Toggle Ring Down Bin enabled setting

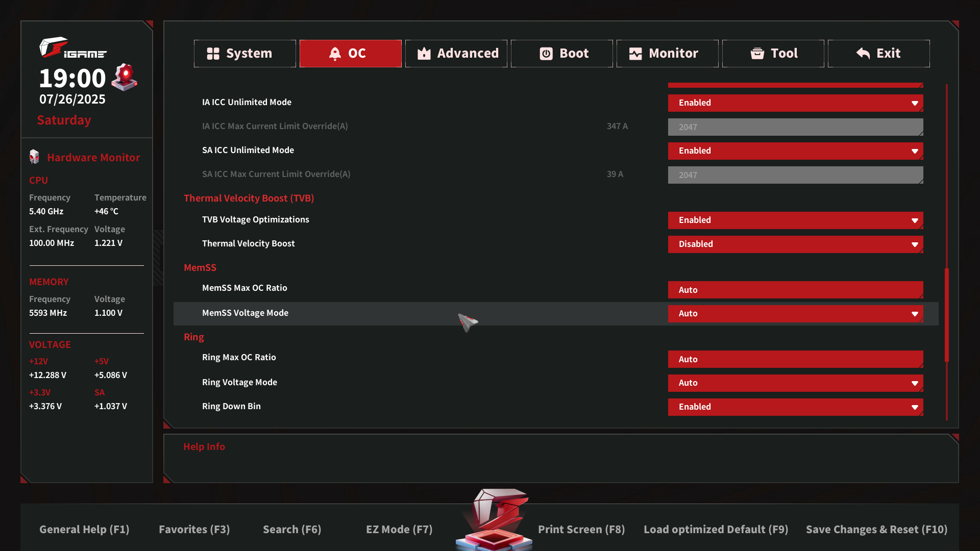(795, 407)
